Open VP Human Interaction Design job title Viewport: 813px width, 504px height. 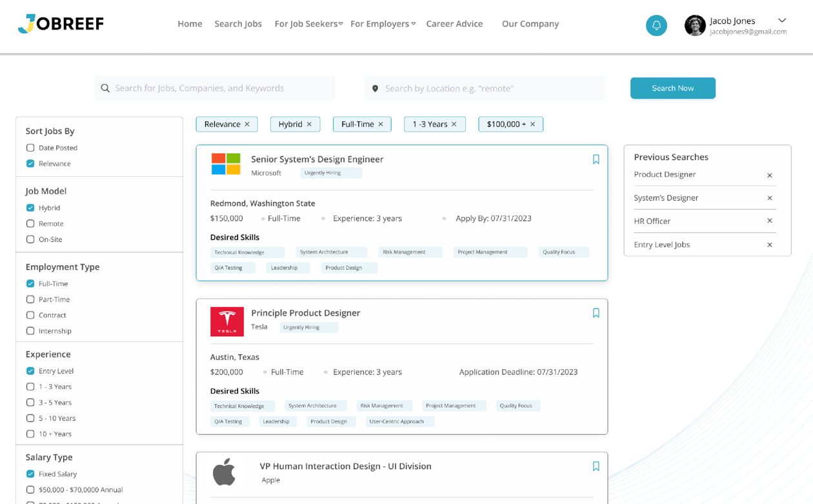click(345, 467)
